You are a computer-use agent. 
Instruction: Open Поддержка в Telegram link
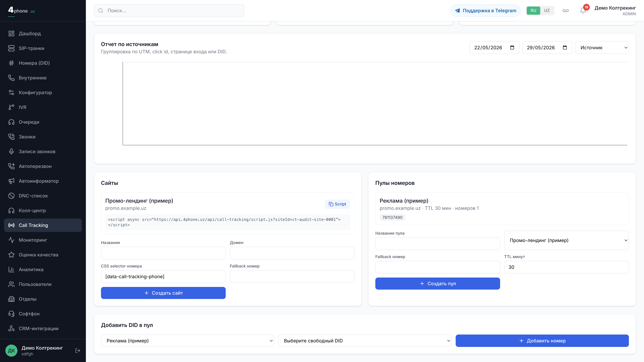[486, 11]
